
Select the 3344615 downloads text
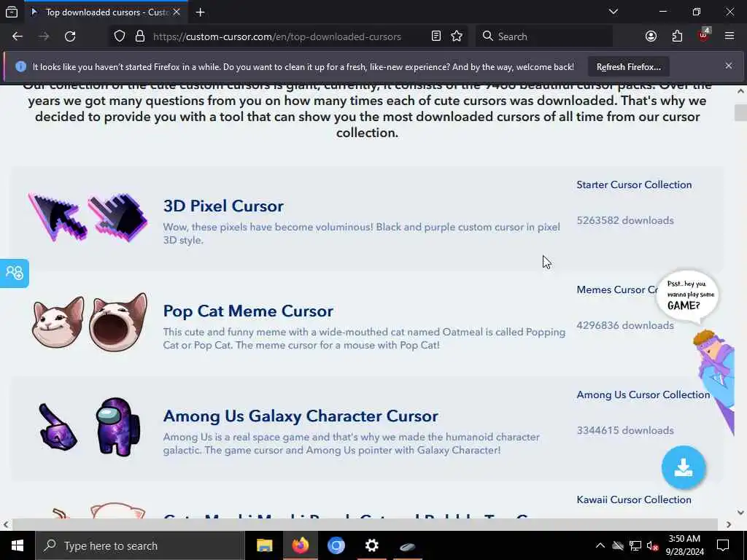pyautogui.click(x=625, y=430)
